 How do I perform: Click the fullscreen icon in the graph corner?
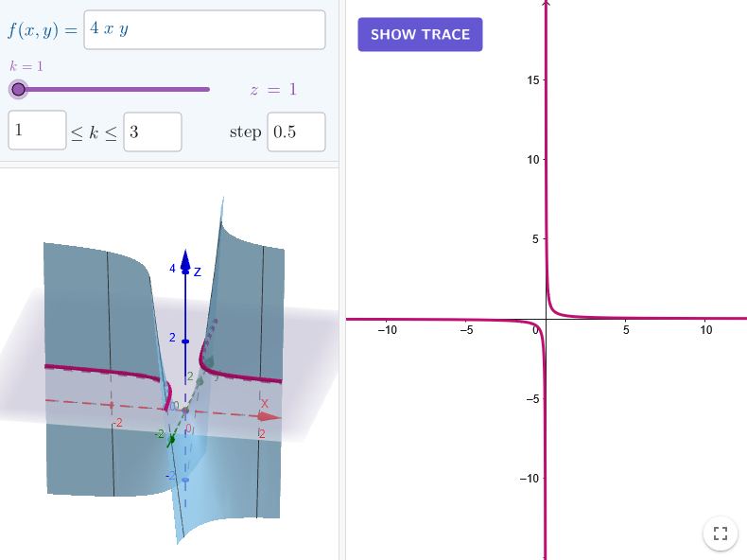point(721,533)
